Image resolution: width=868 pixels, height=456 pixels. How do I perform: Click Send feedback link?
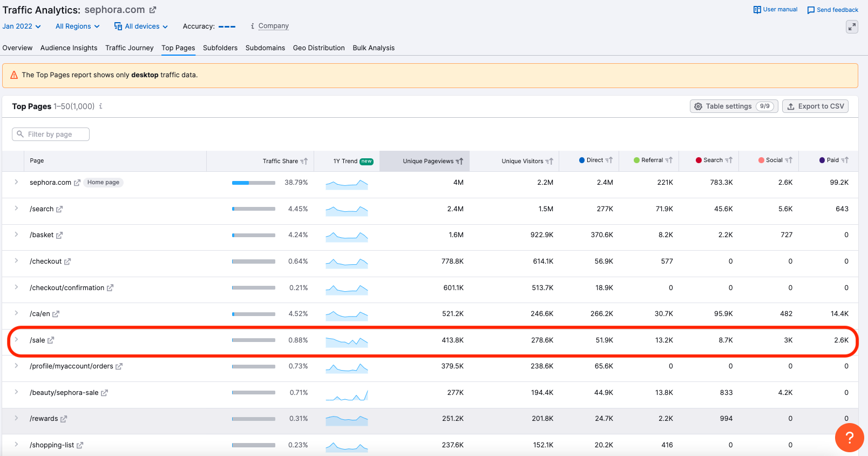[x=833, y=10]
